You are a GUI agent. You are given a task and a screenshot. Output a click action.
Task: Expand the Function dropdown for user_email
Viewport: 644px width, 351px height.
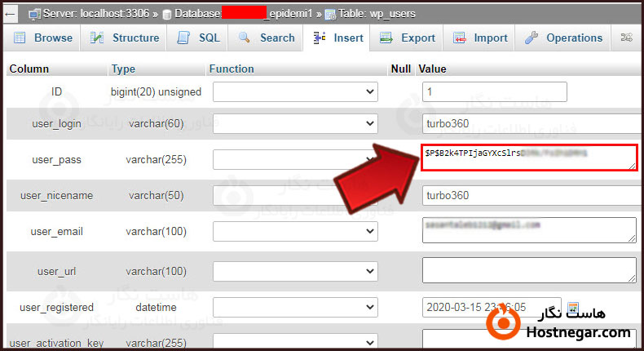pos(295,232)
